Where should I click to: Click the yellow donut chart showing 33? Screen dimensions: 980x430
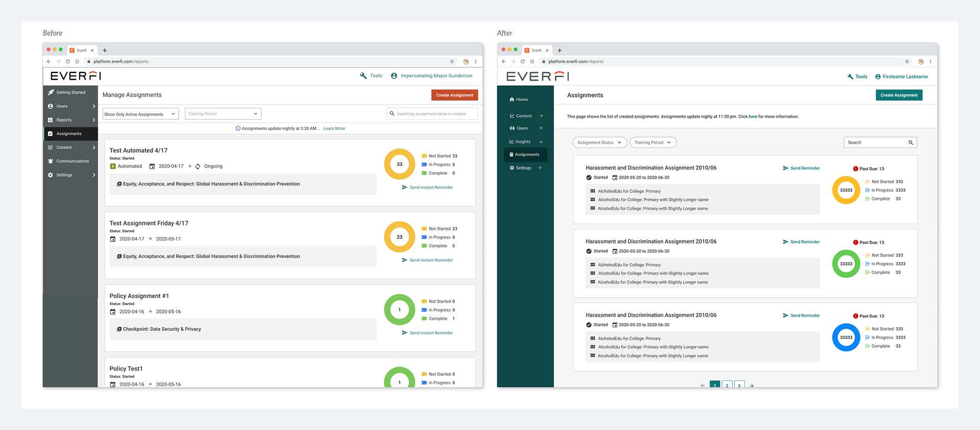399,164
